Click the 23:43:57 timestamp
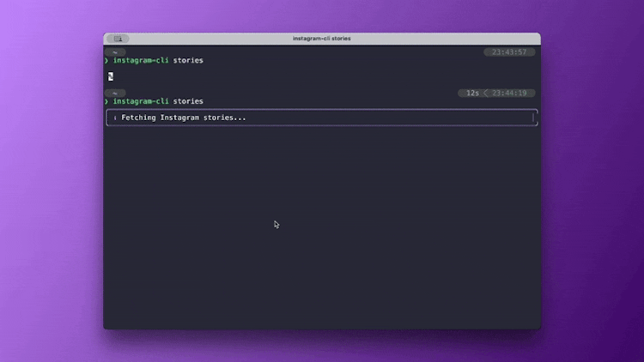 click(x=509, y=52)
